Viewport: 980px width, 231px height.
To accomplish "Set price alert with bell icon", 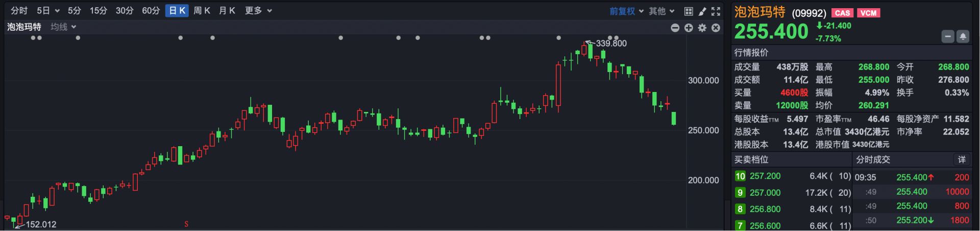I will point(963,36).
